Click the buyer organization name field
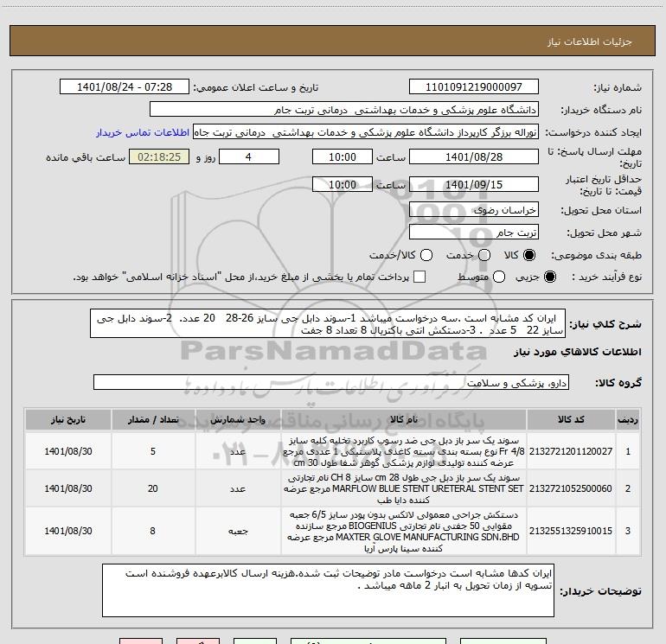Viewport: 666px width, 644px height. [344, 110]
